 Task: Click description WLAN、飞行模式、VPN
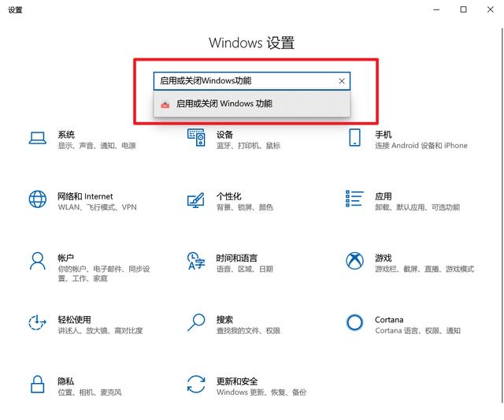pyautogui.click(x=97, y=207)
